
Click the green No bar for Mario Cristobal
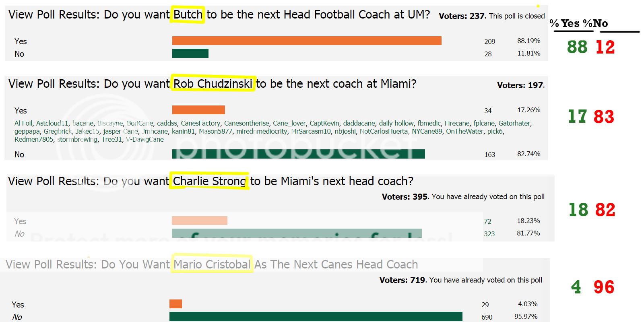[x=316, y=316]
